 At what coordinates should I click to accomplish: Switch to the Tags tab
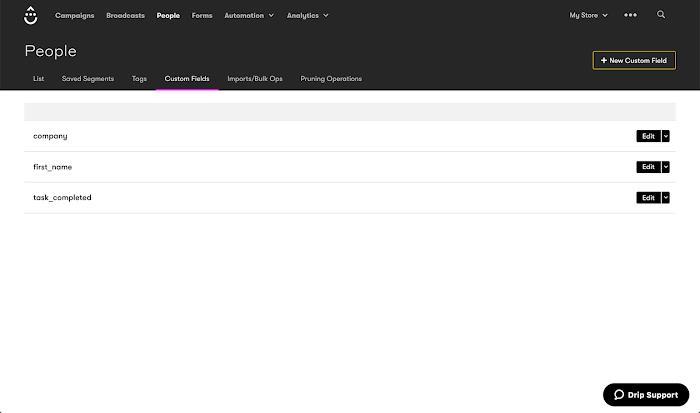139,79
